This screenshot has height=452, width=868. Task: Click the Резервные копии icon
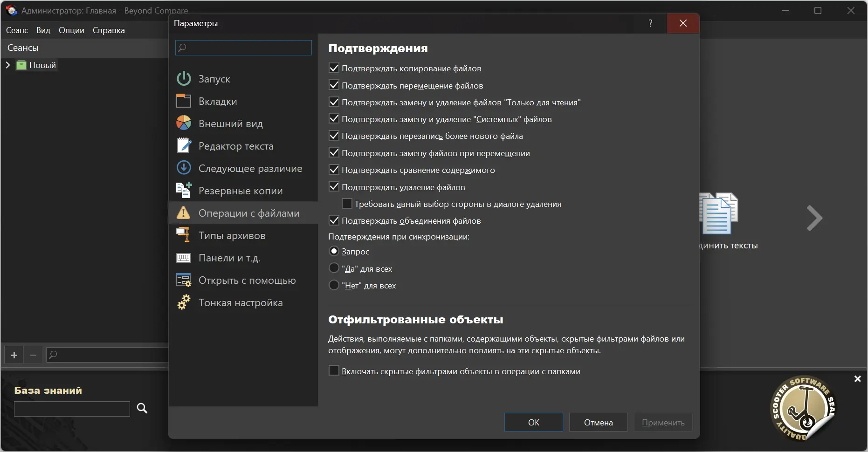click(x=184, y=191)
